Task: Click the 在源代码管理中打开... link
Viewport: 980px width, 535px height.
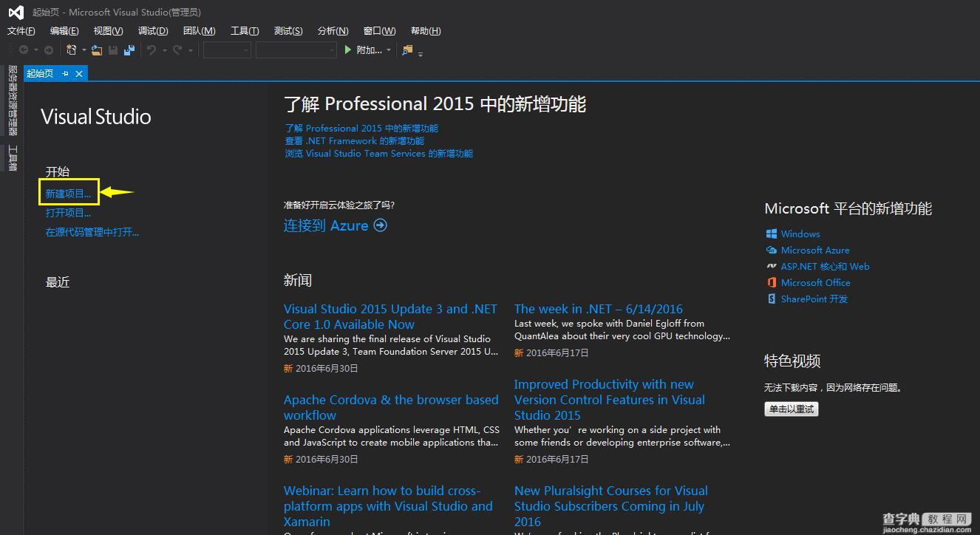Action: (x=92, y=232)
